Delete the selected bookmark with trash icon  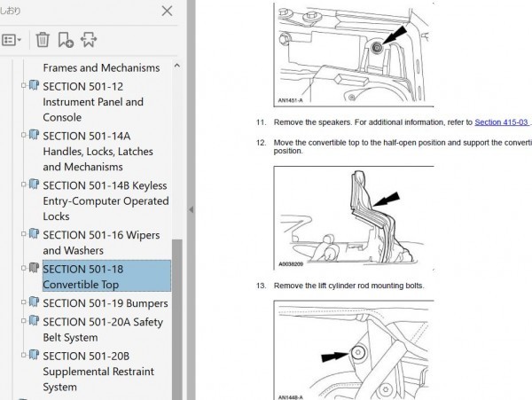pyautogui.click(x=43, y=40)
